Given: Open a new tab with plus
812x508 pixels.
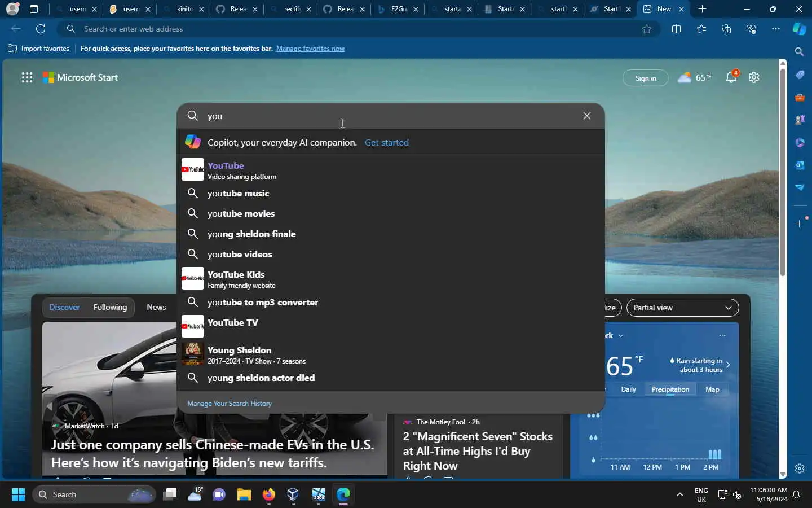Looking at the screenshot, I should click(x=702, y=9).
